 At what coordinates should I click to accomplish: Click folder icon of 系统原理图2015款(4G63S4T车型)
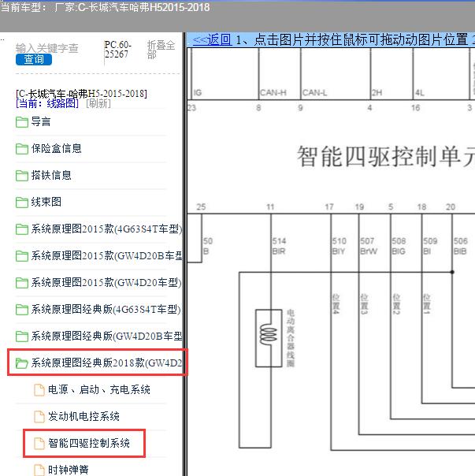(22, 229)
